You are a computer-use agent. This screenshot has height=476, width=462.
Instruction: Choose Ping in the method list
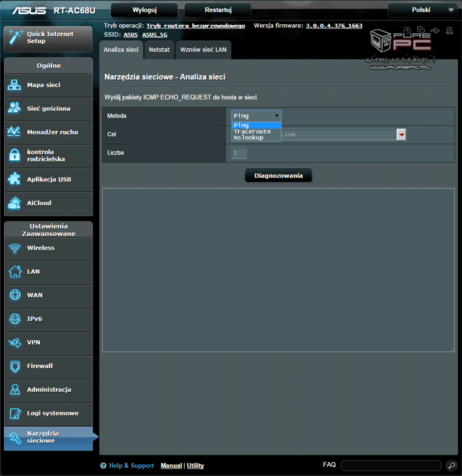click(x=257, y=125)
